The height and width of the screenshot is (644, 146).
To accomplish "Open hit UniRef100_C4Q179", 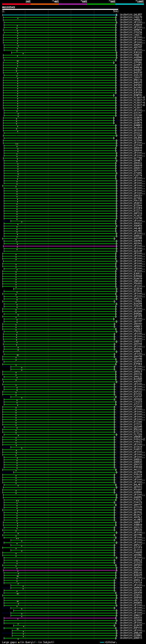I will coord(131,17).
